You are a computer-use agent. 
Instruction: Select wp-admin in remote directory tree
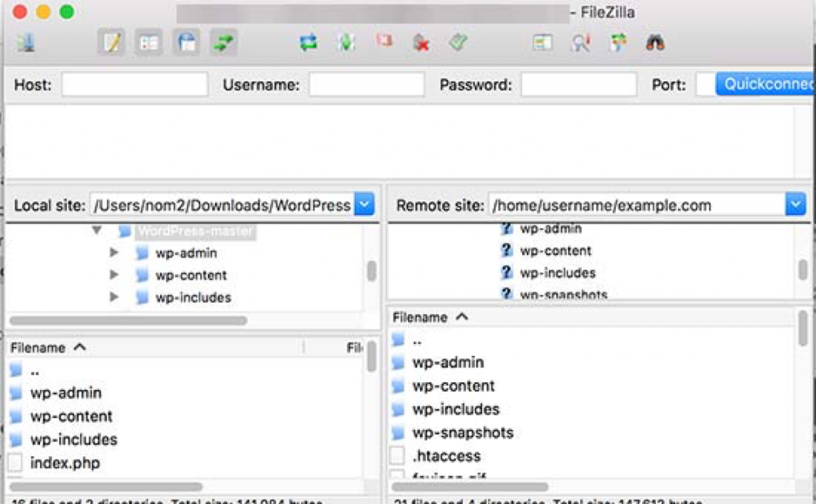tap(551, 229)
